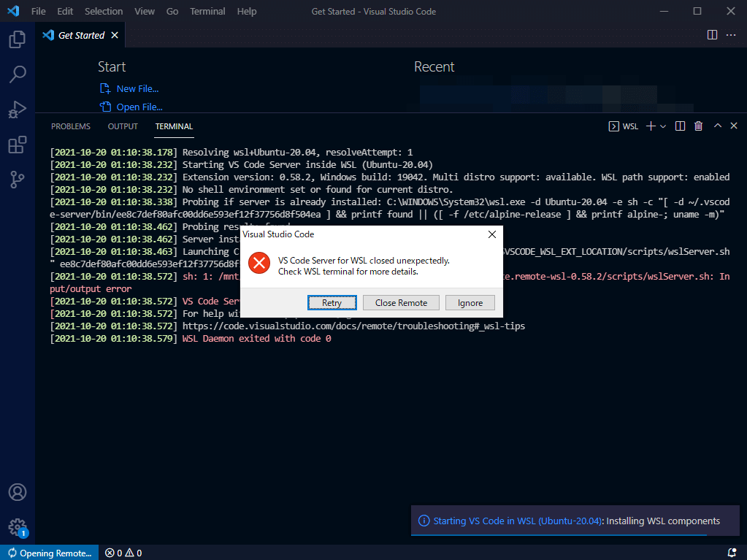Open the Source Control view

17,180
